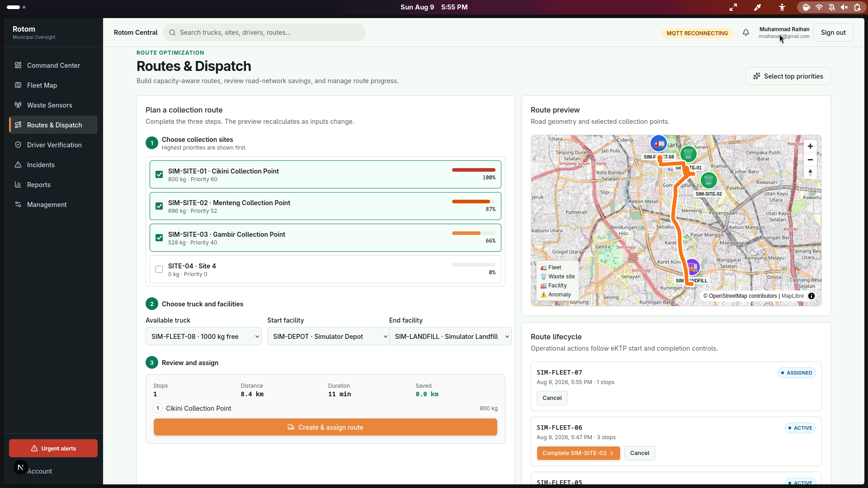Check the SITE-04 Site 4 checkbox
Viewport: 868px width, 488px height.
[159, 269]
